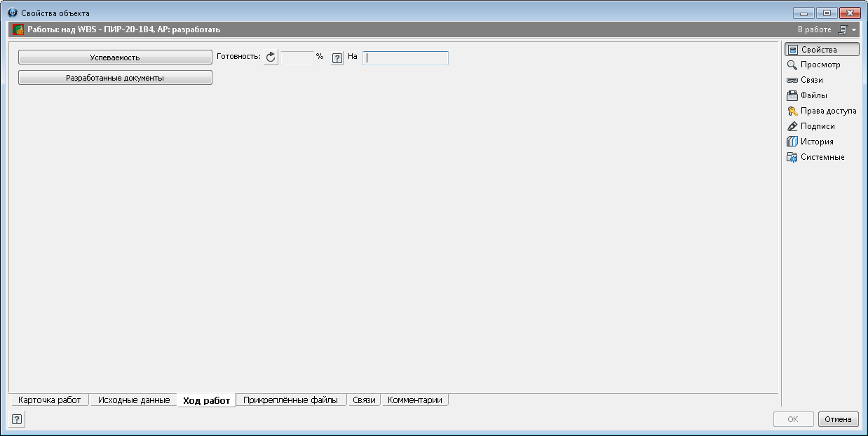Click the Отмена button
This screenshot has height=436, width=868.
pos(838,419)
